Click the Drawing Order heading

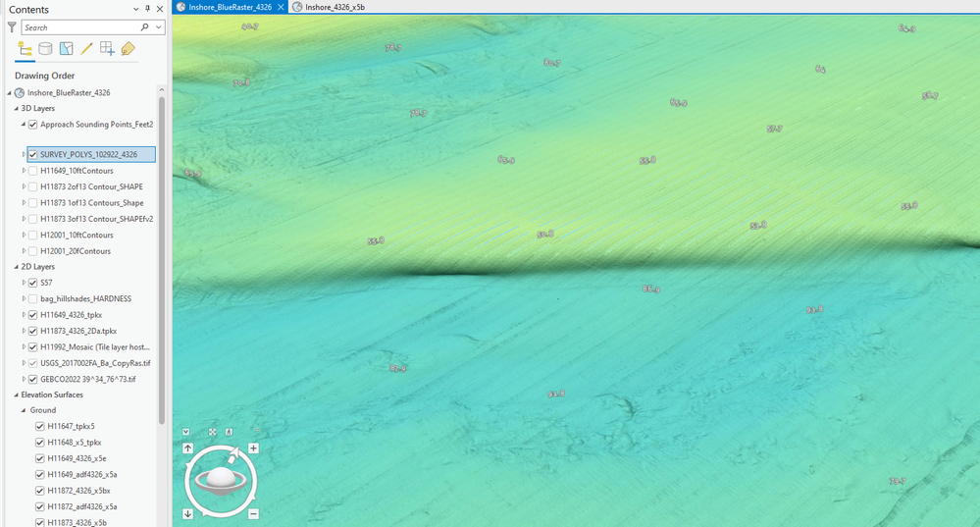coord(45,76)
